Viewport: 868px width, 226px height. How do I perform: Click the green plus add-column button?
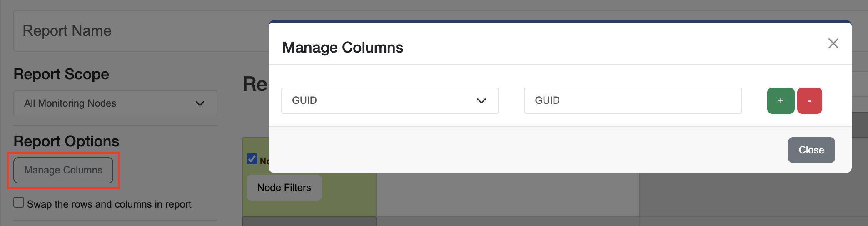(x=781, y=100)
